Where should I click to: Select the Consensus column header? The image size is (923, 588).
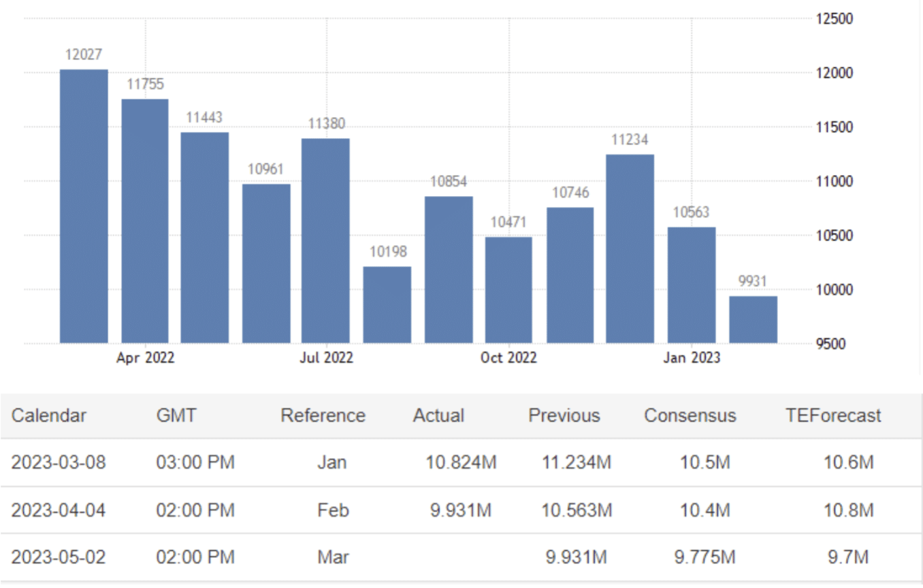click(690, 416)
